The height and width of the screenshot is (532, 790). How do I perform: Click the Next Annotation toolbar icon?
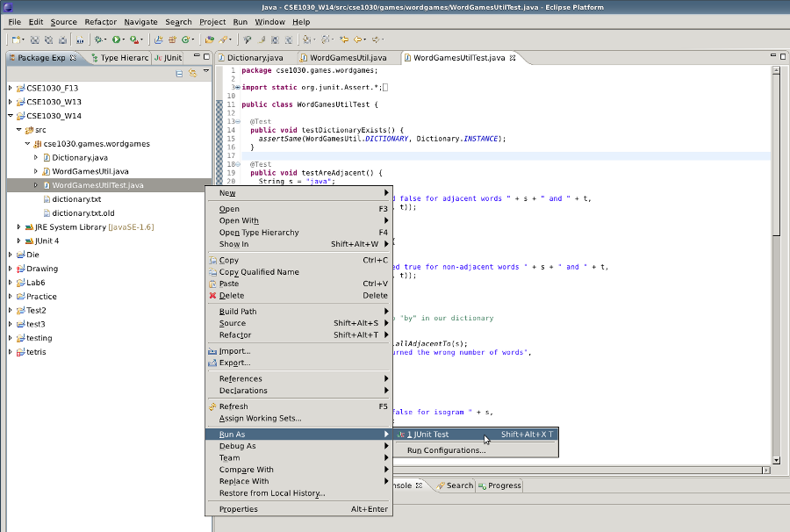[306, 40]
